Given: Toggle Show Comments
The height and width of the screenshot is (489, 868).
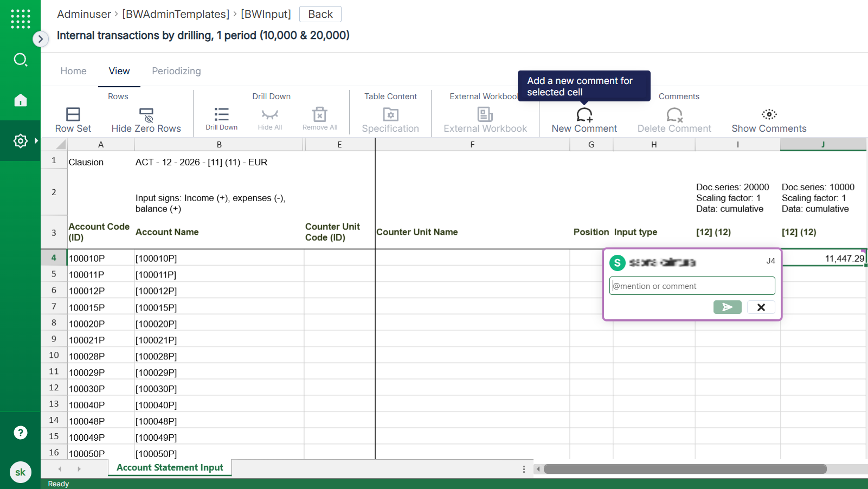Looking at the screenshot, I should point(769,120).
